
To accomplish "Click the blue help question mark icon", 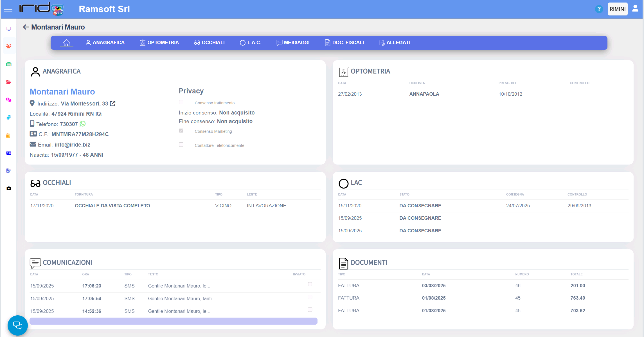I will pyautogui.click(x=599, y=9).
